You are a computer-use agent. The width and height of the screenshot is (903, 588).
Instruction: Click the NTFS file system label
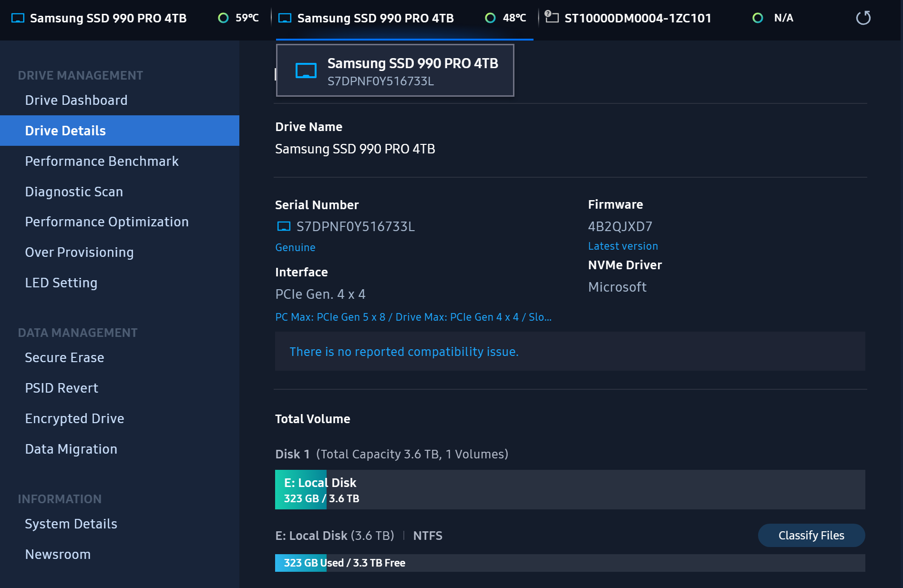click(x=428, y=536)
